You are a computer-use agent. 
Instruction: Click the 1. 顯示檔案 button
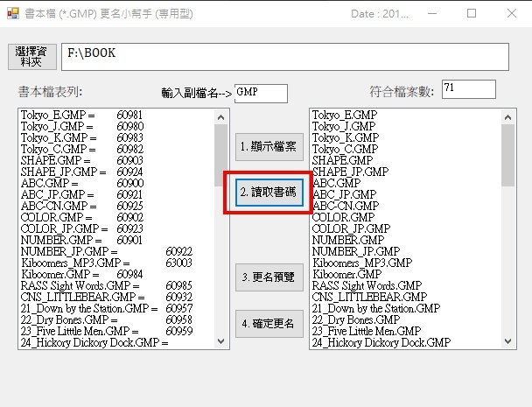click(x=269, y=147)
